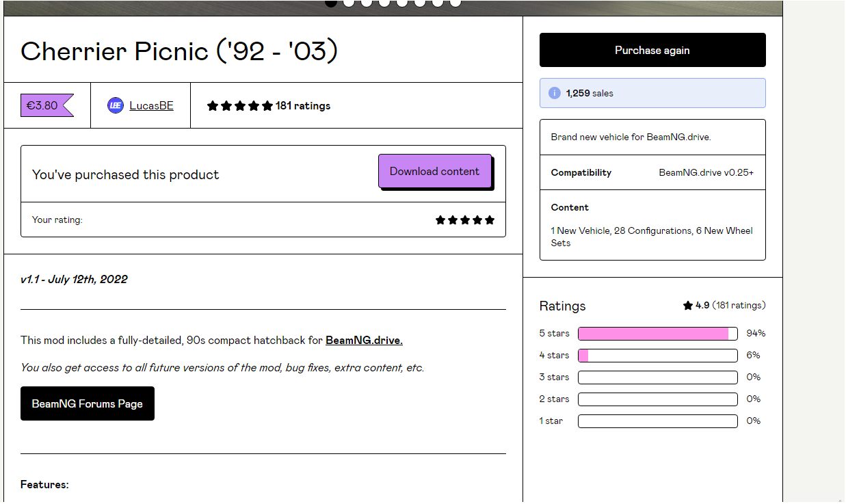Click the 'Ratings' section heading
Viewport: 846px width, 504px height.
click(563, 306)
